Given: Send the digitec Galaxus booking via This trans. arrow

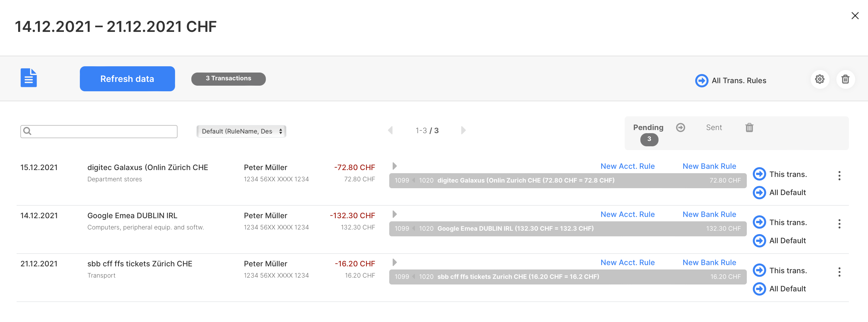Looking at the screenshot, I should 760,174.
